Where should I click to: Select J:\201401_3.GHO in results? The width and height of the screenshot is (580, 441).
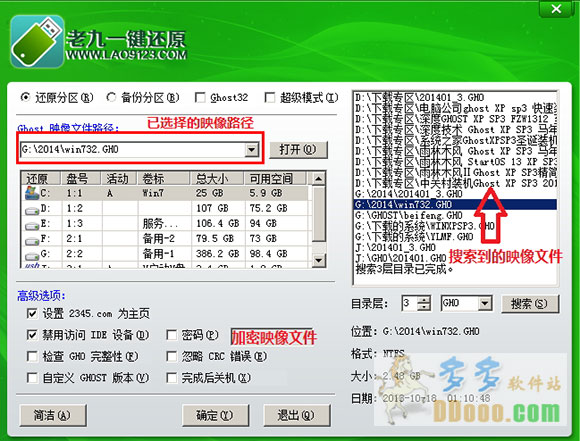click(455, 248)
